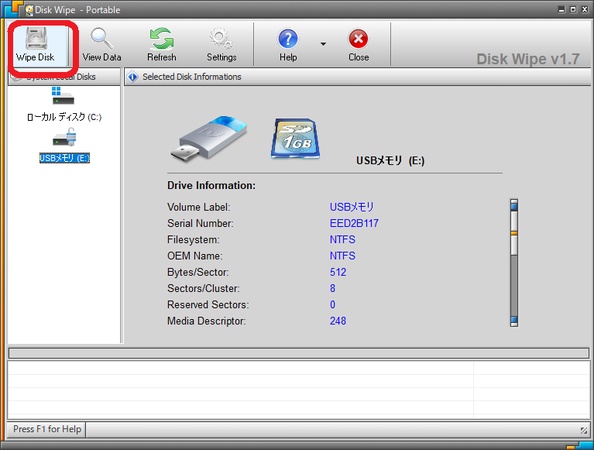Click the Disk Wipe title bar app icon
594x450 pixels.
pos(29,10)
